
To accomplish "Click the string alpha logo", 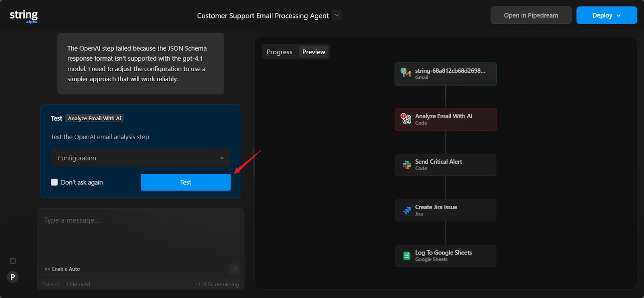I will coord(24,16).
